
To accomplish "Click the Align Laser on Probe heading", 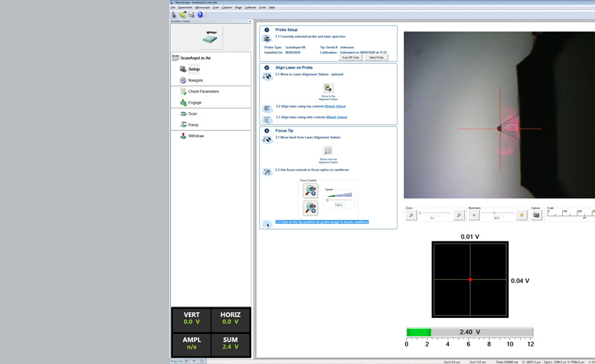I will pos(294,68).
